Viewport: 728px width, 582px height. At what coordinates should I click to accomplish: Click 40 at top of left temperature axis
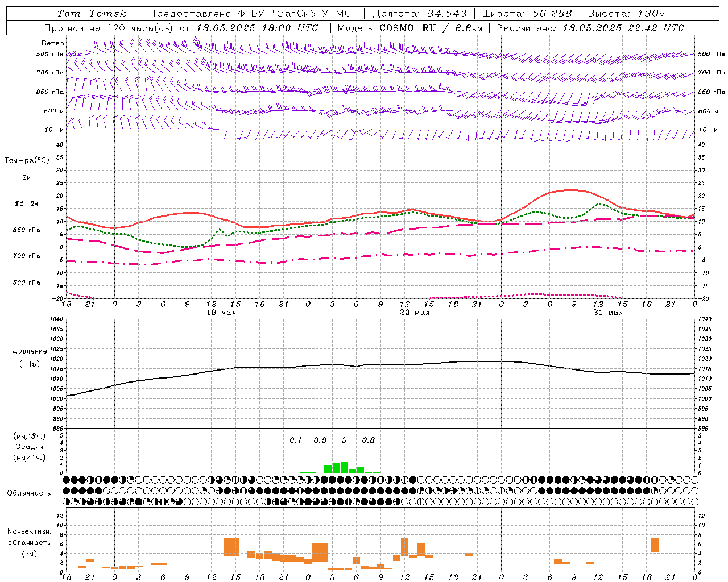point(60,144)
